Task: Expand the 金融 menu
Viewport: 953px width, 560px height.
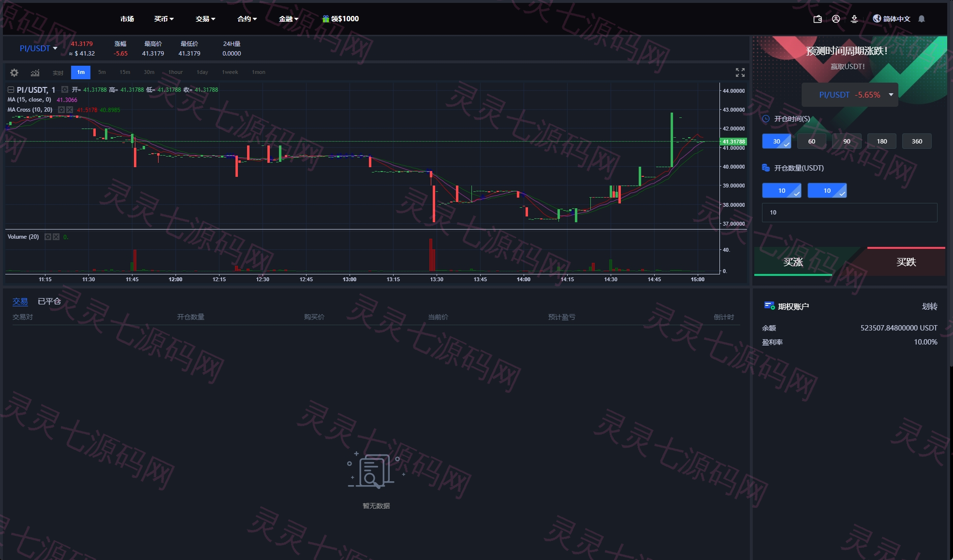Action: coord(289,19)
